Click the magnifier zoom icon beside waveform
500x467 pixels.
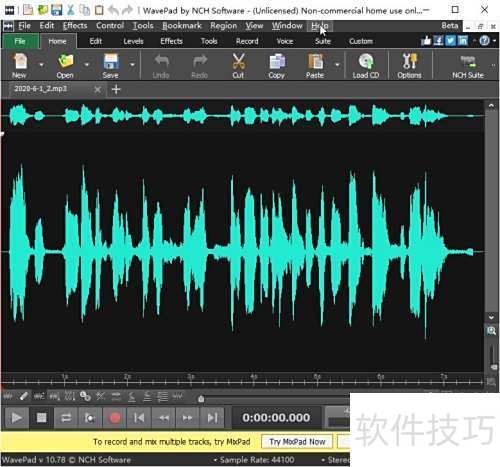[491, 331]
